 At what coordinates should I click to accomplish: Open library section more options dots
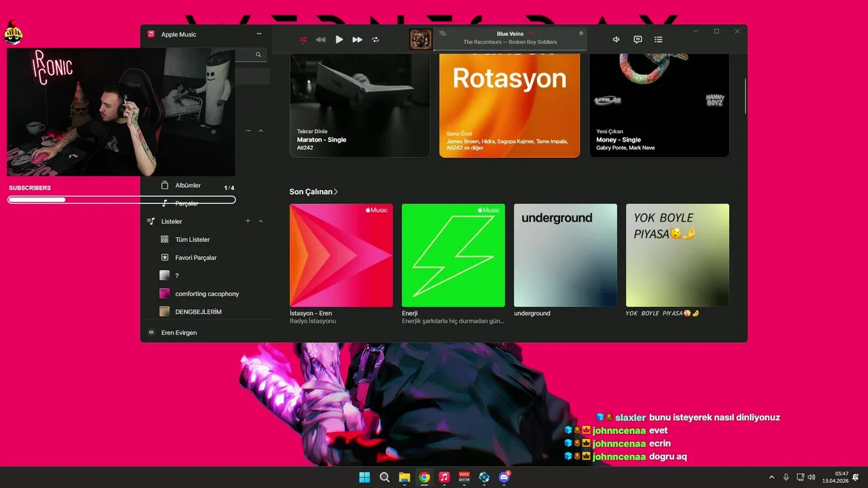pos(248,130)
